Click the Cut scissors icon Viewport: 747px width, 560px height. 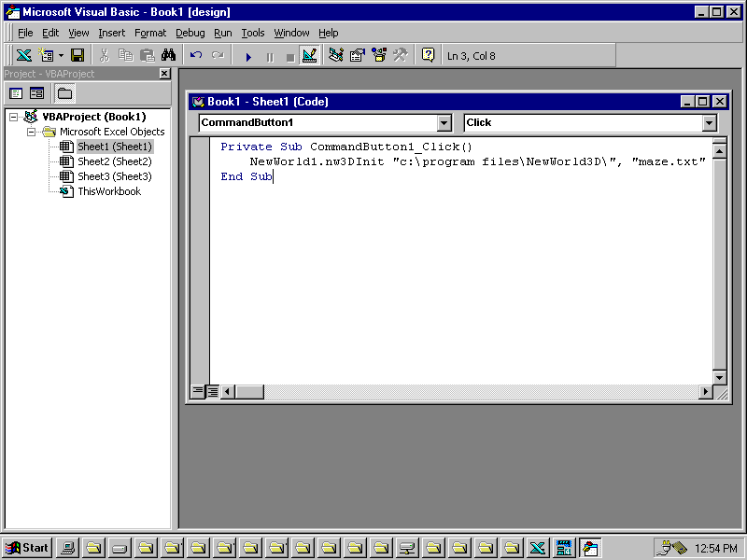(105, 56)
